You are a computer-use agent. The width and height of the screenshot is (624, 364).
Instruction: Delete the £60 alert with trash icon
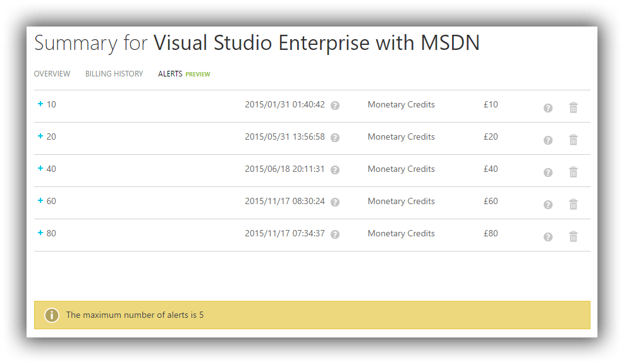point(573,204)
